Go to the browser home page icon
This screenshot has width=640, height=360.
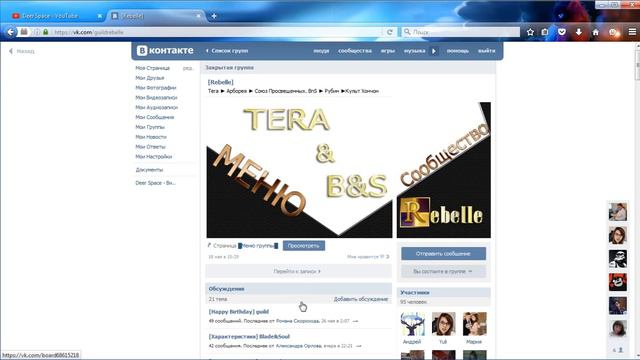(596, 32)
